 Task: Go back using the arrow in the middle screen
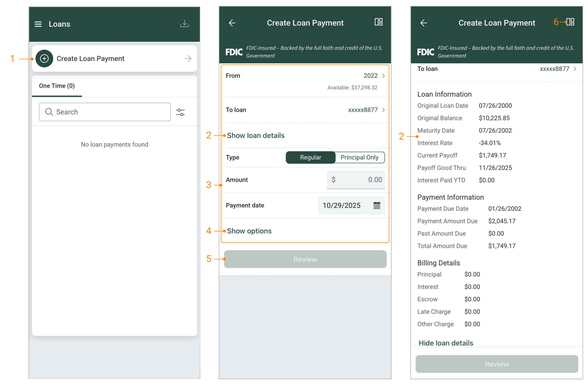[x=232, y=23]
